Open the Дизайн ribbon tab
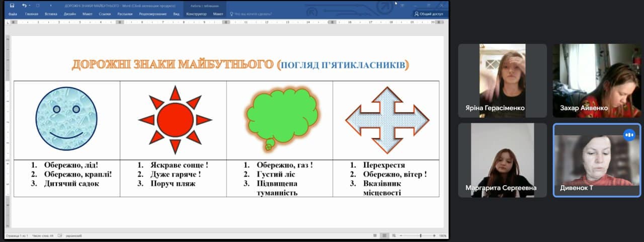644x242 pixels. (70, 14)
